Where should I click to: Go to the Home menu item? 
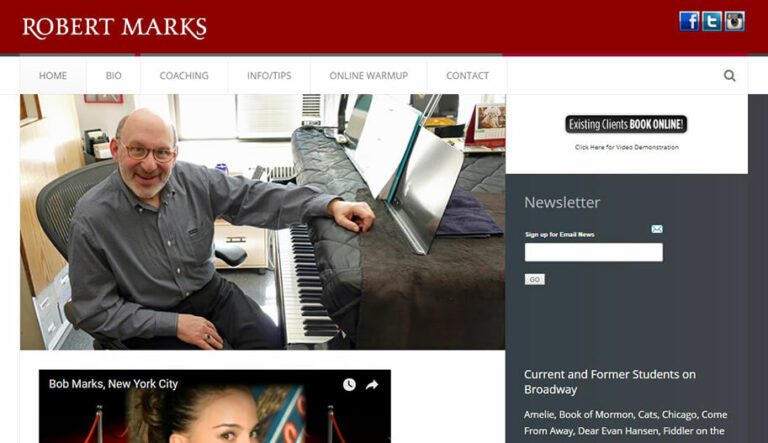tap(53, 75)
